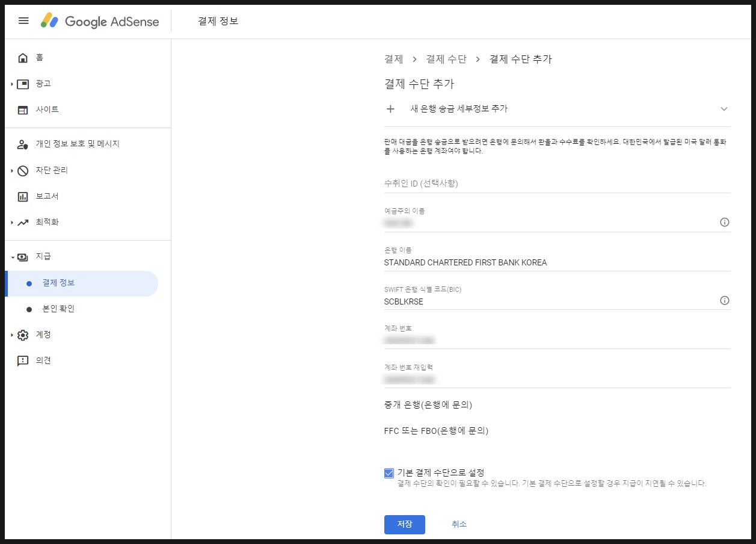Expand the 계정 sidebar arrow
Screen dimensions: 756x544
(12, 335)
